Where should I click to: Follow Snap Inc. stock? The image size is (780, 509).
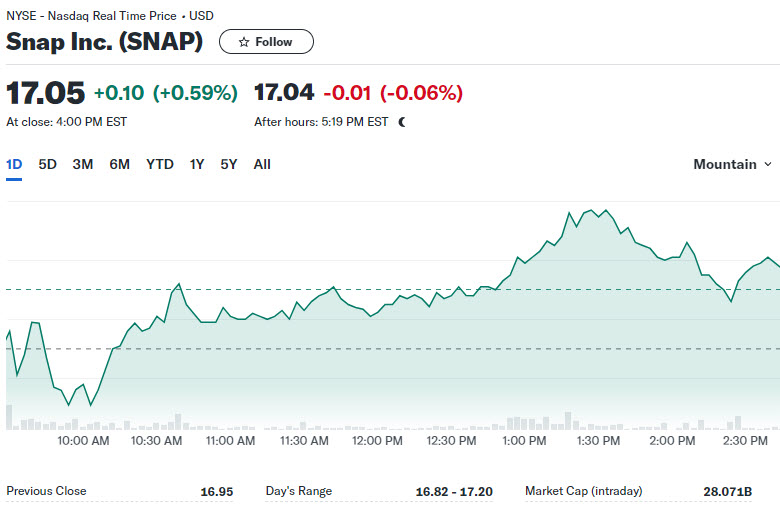[266, 42]
